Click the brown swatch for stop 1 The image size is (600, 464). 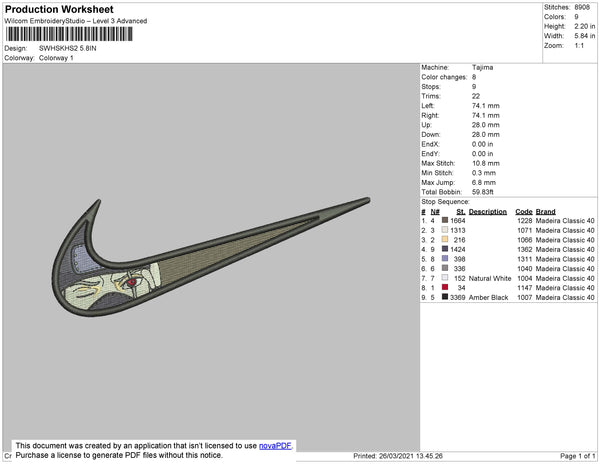(x=445, y=220)
